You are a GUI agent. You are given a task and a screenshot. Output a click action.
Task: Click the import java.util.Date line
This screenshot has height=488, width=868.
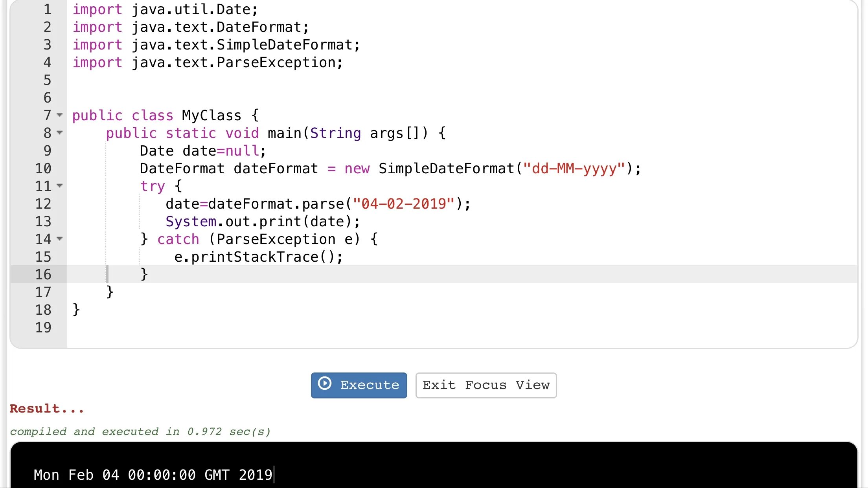click(165, 9)
